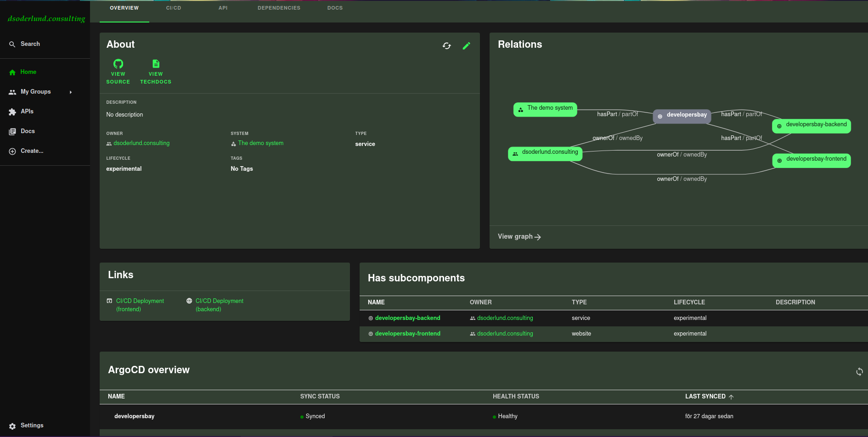Select The demo system graph node
This screenshot has height=437, width=868.
(x=545, y=110)
